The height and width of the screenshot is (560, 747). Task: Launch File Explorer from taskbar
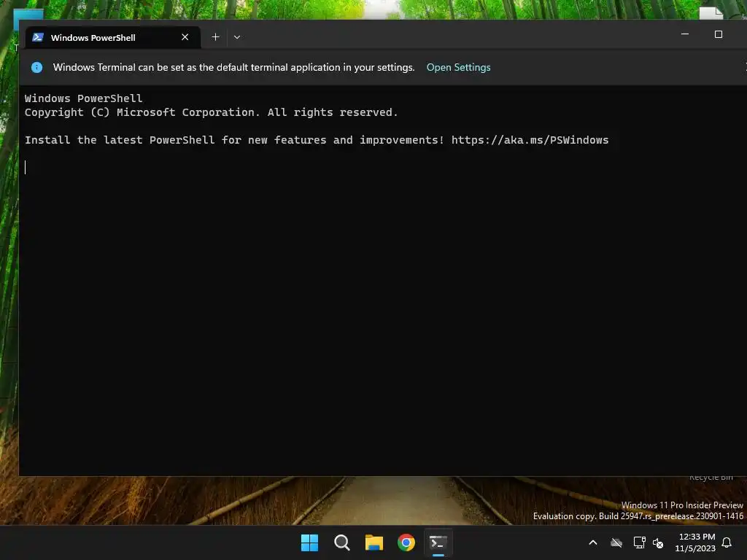[x=374, y=542]
